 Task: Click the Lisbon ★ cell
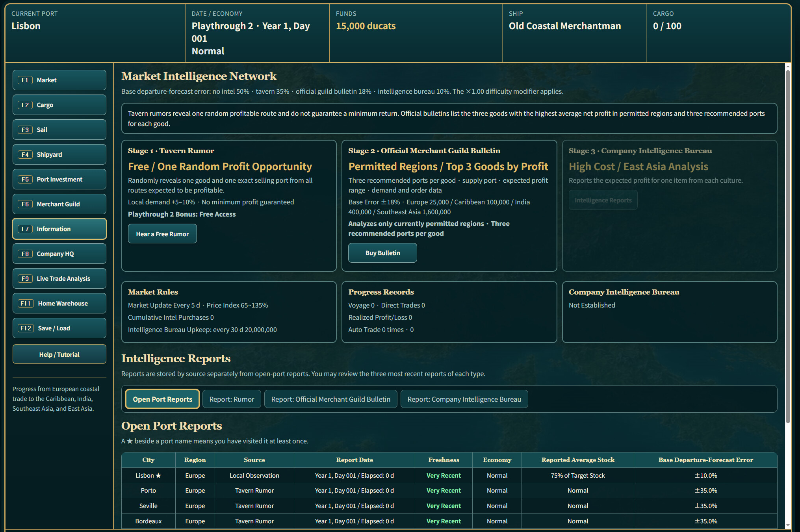[x=148, y=475]
